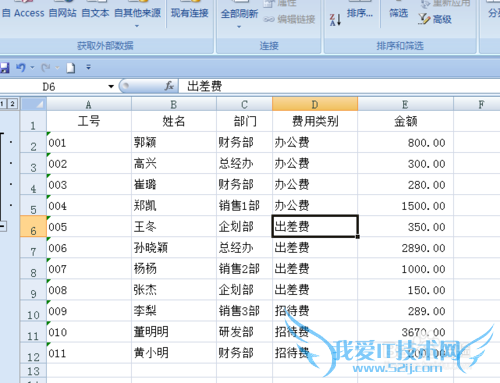Click cell with name 黄小明
Screen dimensions: 500x383
(174, 353)
